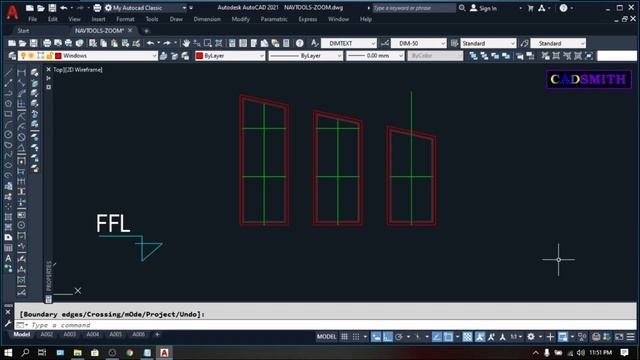Open Table Style icon
Screen dimensions: 640x360
point(454,43)
